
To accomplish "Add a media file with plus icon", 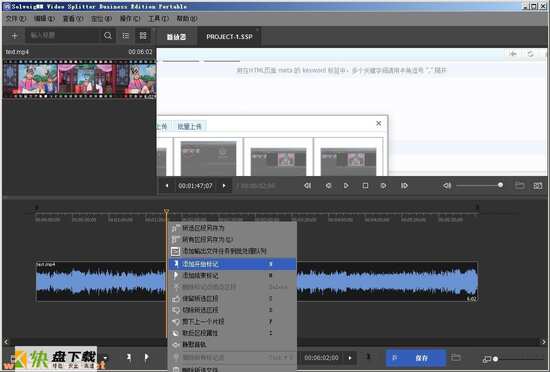I will click(14, 36).
